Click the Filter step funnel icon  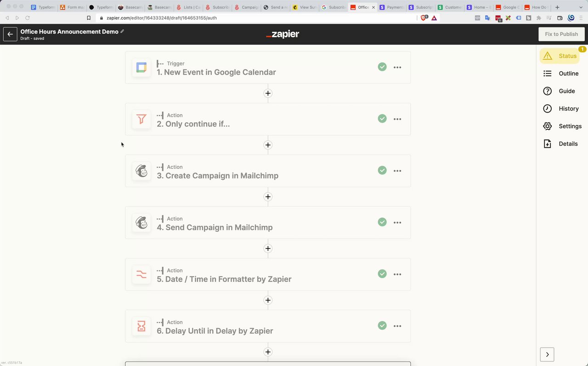click(141, 119)
